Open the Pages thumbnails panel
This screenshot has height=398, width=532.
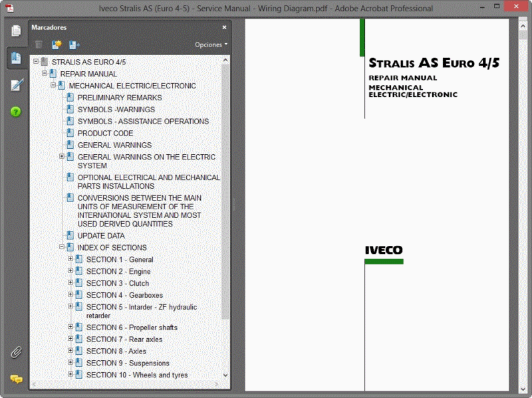[16, 31]
